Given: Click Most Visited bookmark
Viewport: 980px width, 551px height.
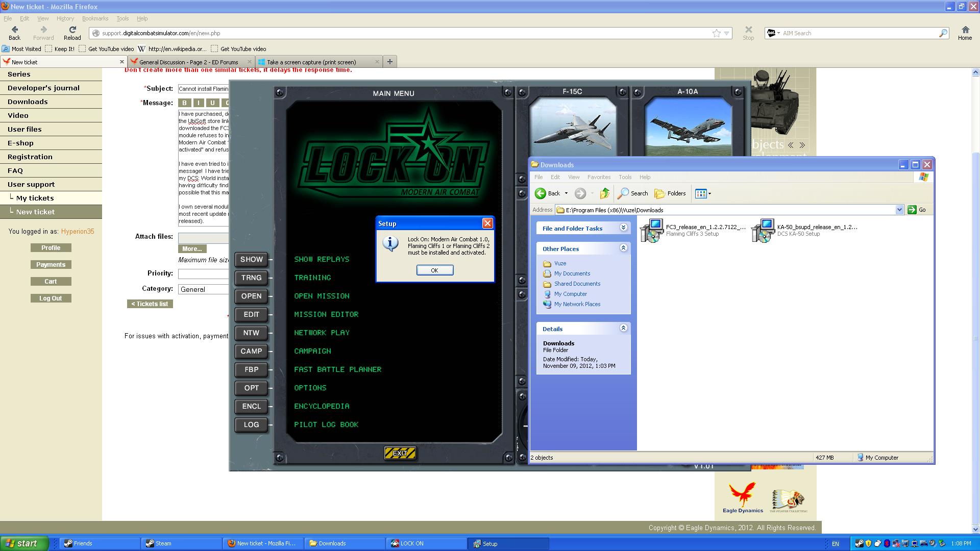Looking at the screenshot, I should point(21,49).
